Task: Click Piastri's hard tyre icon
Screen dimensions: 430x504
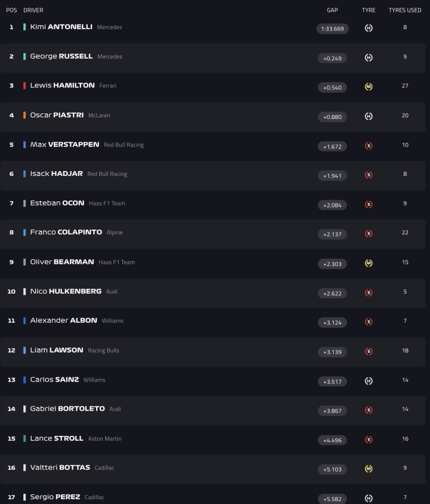Action: (368, 116)
